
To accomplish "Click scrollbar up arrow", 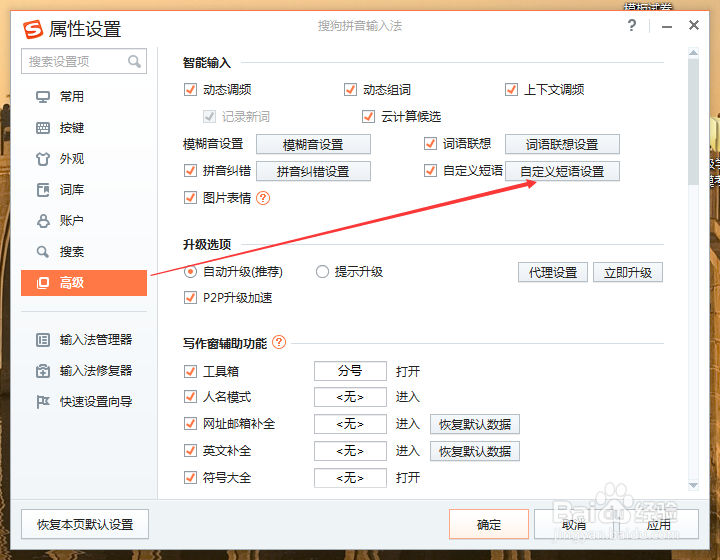I will pos(693,53).
